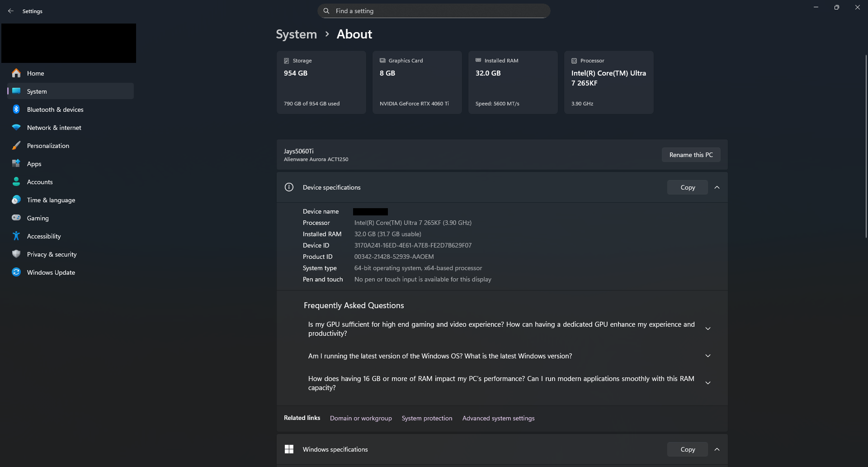Viewport: 868px width, 467px height.
Task: Click the Accessibility icon
Action: [x=16, y=236]
